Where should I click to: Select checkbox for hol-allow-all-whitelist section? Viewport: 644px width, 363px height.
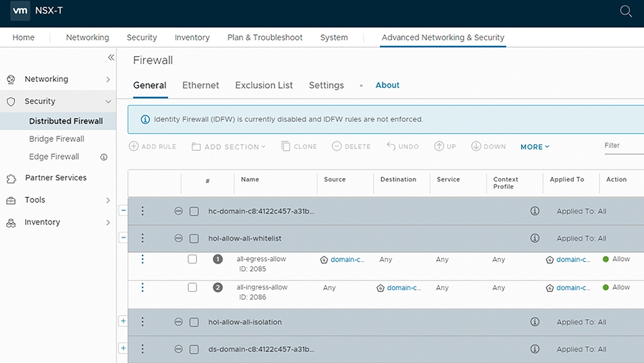(x=194, y=239)
